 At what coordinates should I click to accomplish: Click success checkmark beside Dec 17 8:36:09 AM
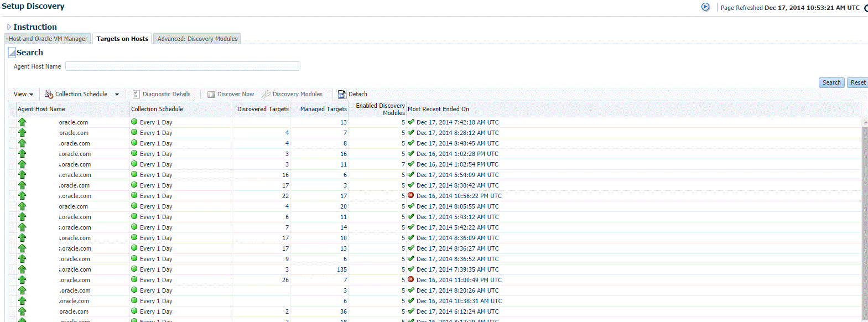click(410, 237)
